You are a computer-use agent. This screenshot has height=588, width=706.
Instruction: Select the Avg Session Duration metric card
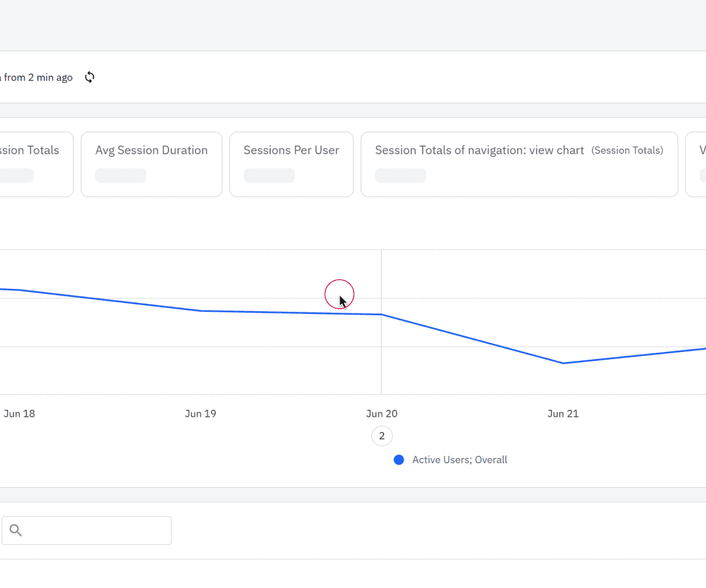coord(151,164)
